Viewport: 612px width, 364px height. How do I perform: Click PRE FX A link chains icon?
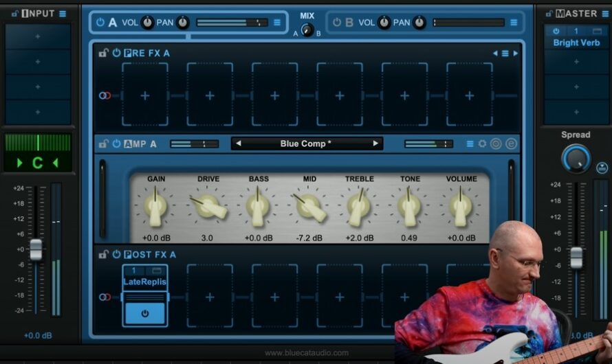(105, 95)
